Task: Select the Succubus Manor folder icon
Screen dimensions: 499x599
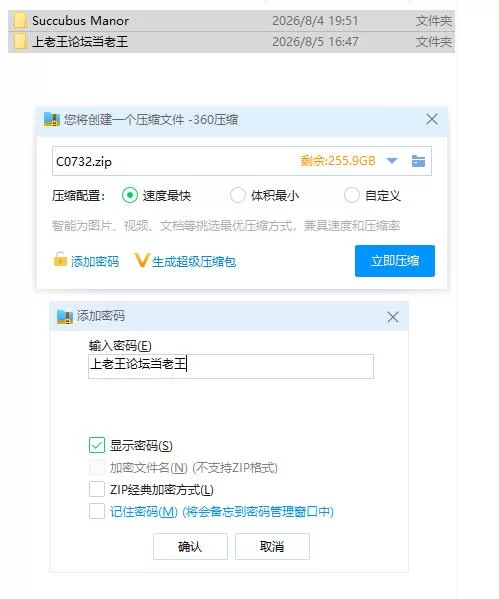Action: [20, 21]
